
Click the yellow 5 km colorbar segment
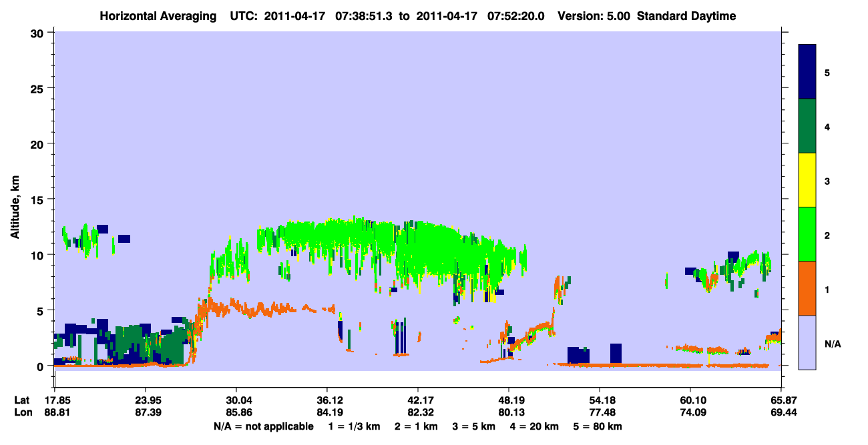coord(807,180)
